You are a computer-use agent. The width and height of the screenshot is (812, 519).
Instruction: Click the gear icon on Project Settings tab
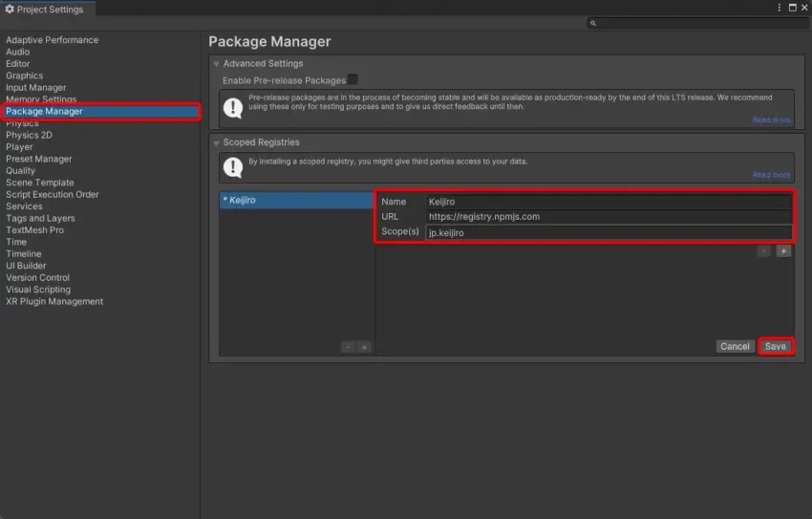pos(10,10)
